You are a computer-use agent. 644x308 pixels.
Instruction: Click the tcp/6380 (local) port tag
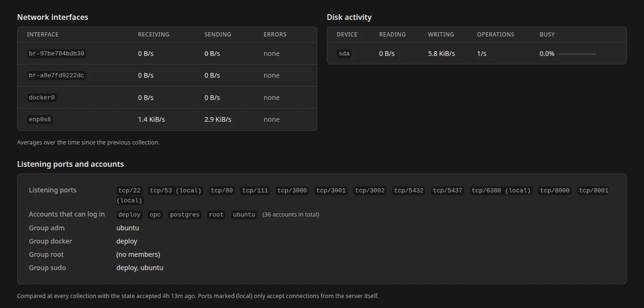(x=501, y=190)
